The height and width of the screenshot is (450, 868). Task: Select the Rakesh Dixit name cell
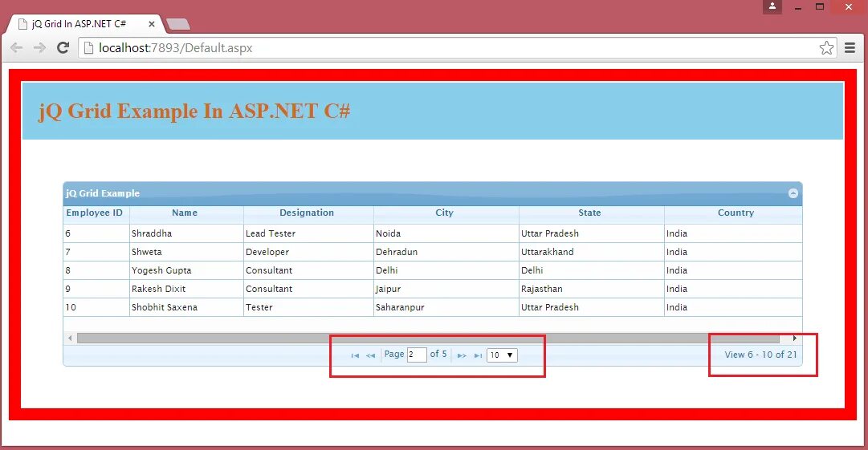coord(186,289)
